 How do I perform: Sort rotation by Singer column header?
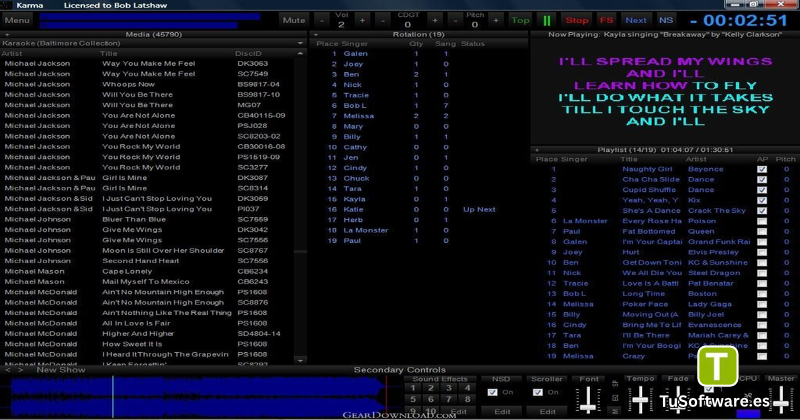tap(355, 44)
